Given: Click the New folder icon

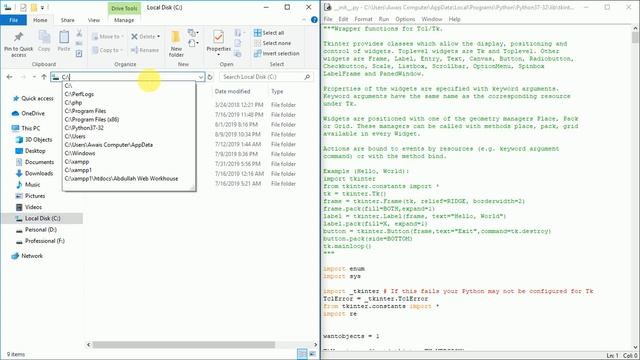Looking at the screenshot, I should (176, 37).
